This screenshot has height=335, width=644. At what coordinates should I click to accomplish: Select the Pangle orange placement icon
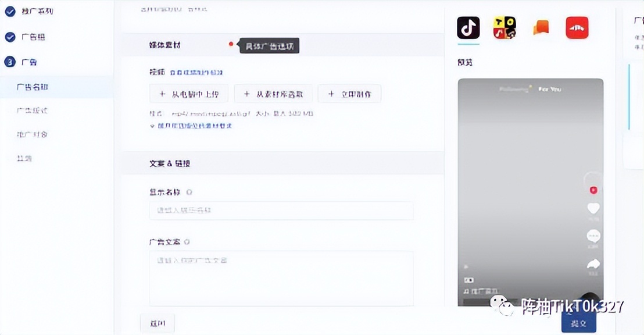coord(540,27)
